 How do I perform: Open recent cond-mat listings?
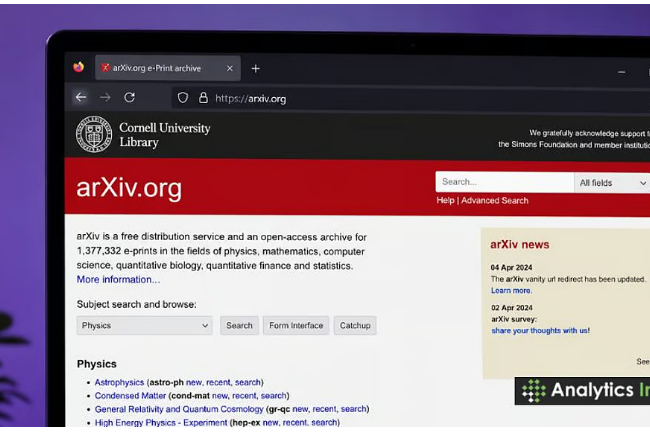click(x=244, y=396)
